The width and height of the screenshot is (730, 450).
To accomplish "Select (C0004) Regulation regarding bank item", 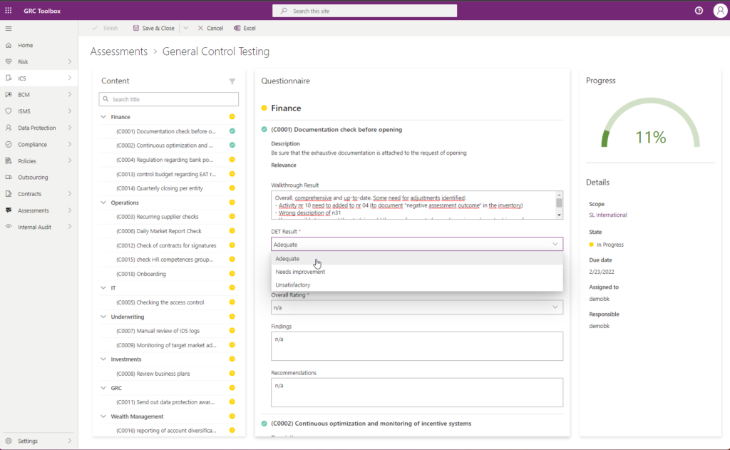I will tap(165, 160).
